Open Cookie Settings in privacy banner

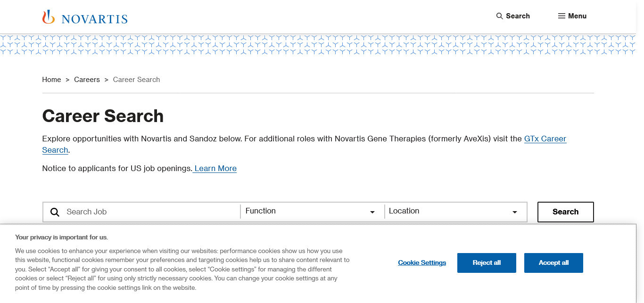click(422, 263)
